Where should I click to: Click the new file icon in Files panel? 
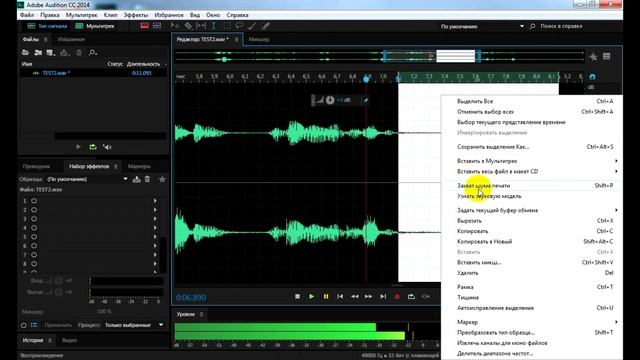pos(51,53)
